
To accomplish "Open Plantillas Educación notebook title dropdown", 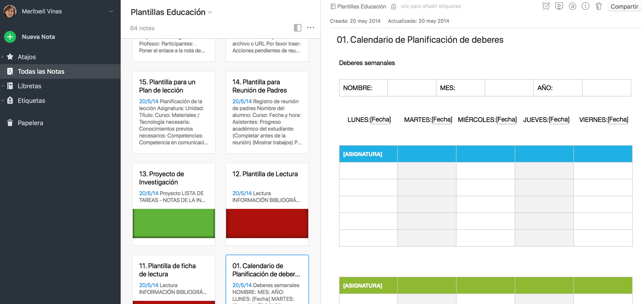I will tap(210, 12).
